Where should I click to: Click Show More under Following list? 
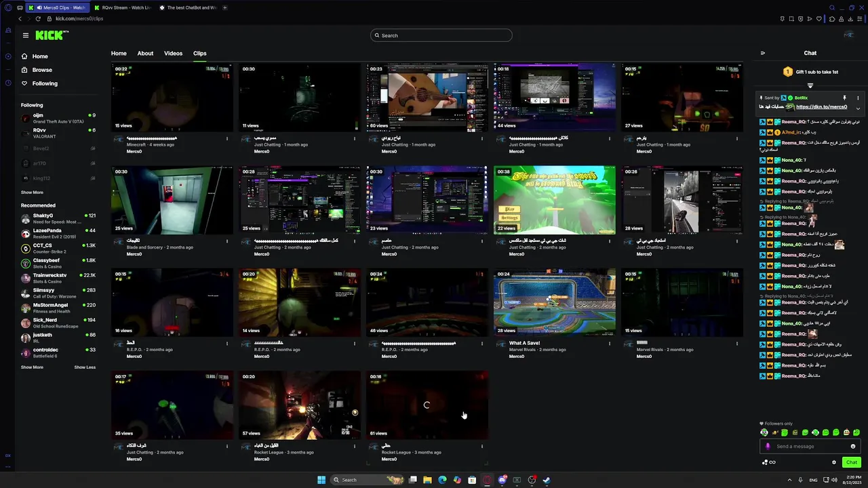point(32,192)
